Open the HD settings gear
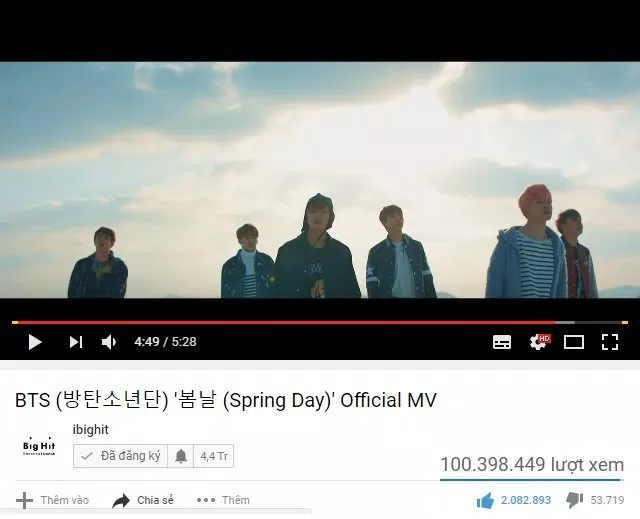The image size is (640, 519). pos(539,342)
